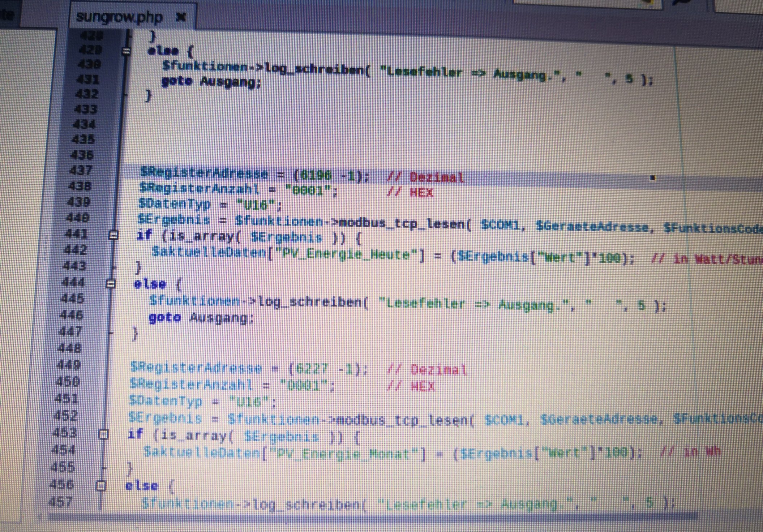
Task: Collapse the if block at line 441
Action: click(113, 235)
